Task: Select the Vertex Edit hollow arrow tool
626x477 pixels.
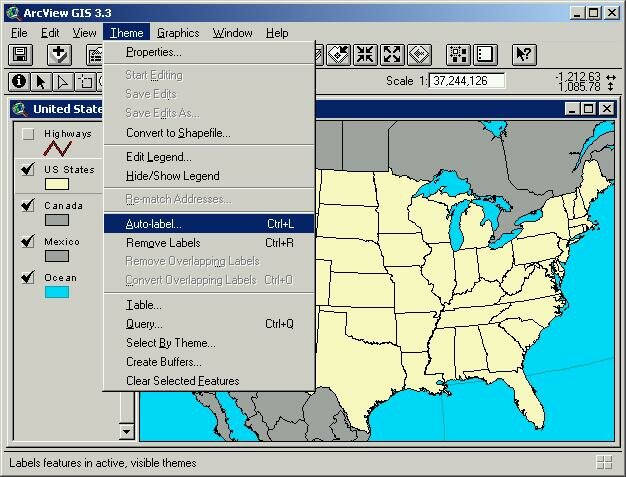Action: point(63,82)
